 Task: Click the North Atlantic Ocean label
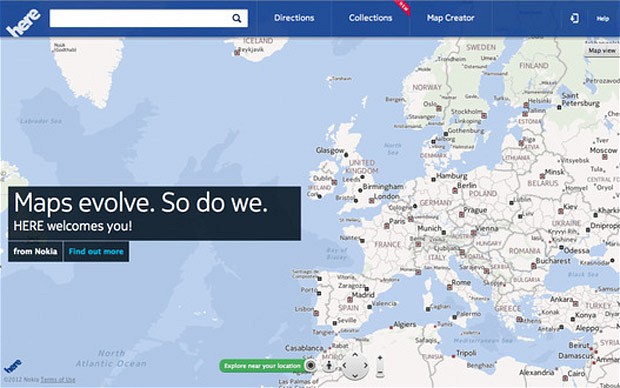pos(111,358)
